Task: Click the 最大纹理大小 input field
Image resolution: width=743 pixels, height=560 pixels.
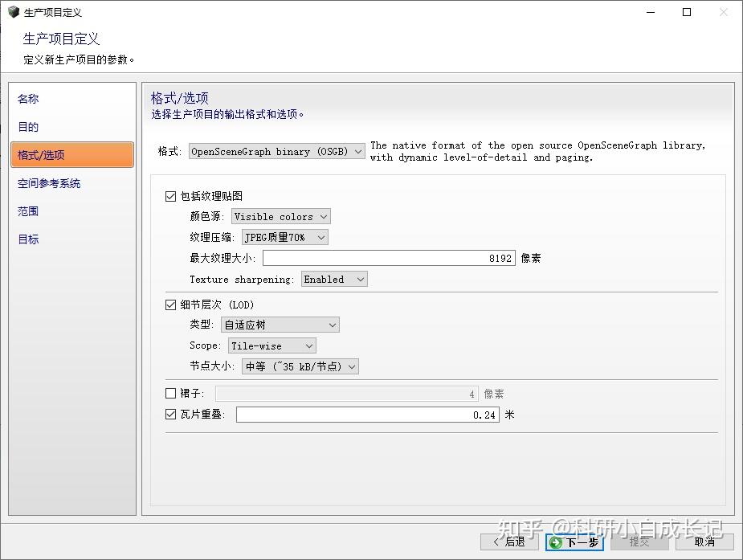Action: tap(389, 258)
